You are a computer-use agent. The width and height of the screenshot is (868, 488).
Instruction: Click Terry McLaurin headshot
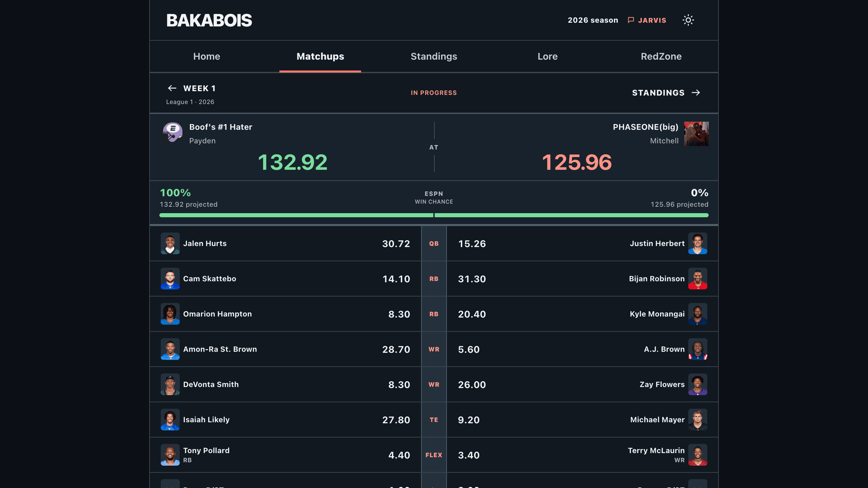(x=698, y=455)
